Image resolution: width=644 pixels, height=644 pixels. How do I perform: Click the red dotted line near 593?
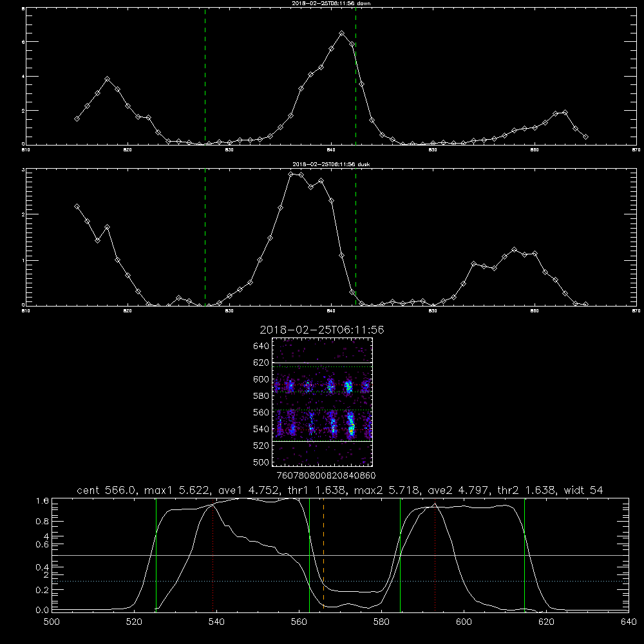tap(435, 556)
